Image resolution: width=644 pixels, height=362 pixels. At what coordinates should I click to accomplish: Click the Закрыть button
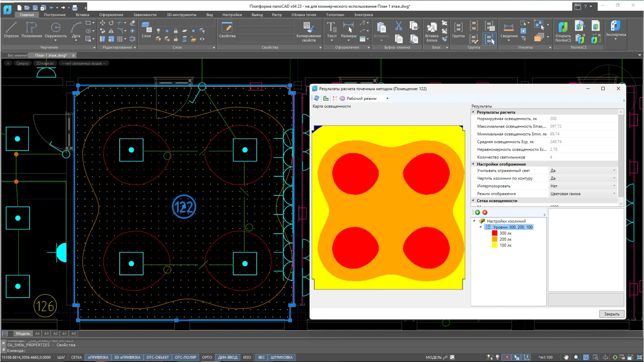click(611, 314)
